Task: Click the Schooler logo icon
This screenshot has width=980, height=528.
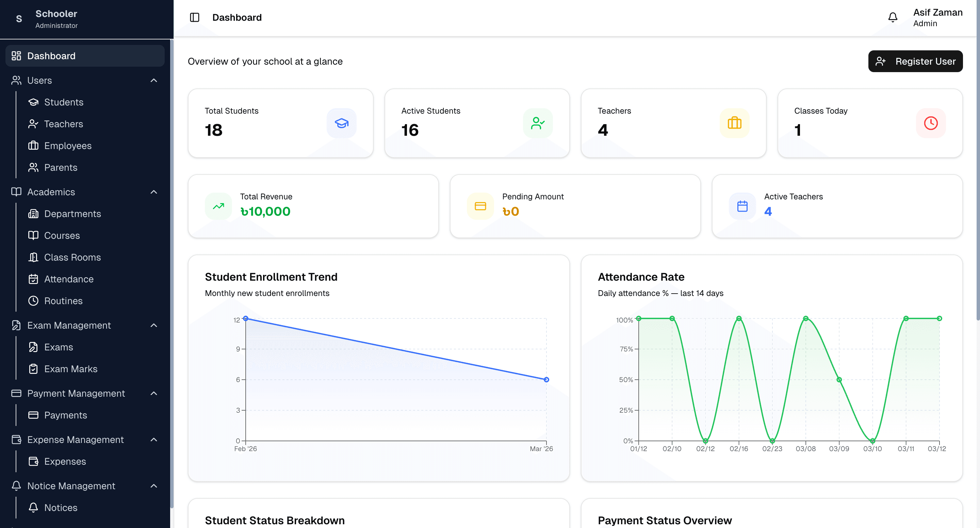Action: point(19,19)
